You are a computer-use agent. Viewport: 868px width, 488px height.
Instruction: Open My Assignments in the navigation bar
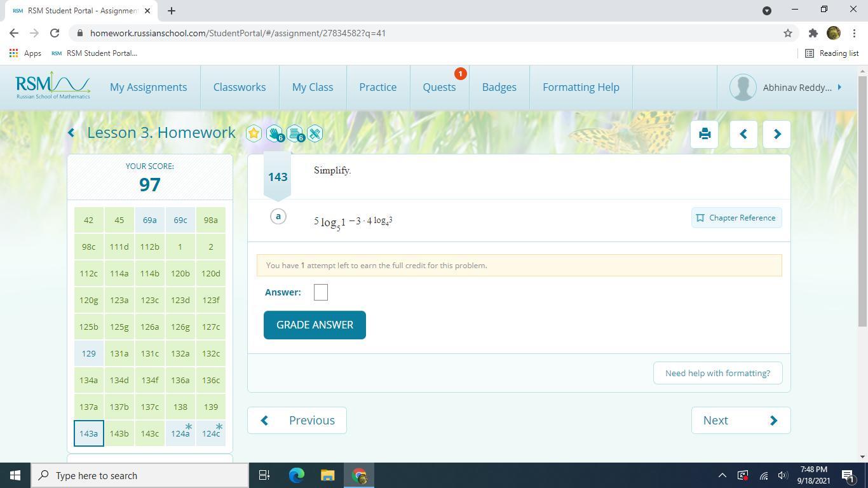coord(148,87)
